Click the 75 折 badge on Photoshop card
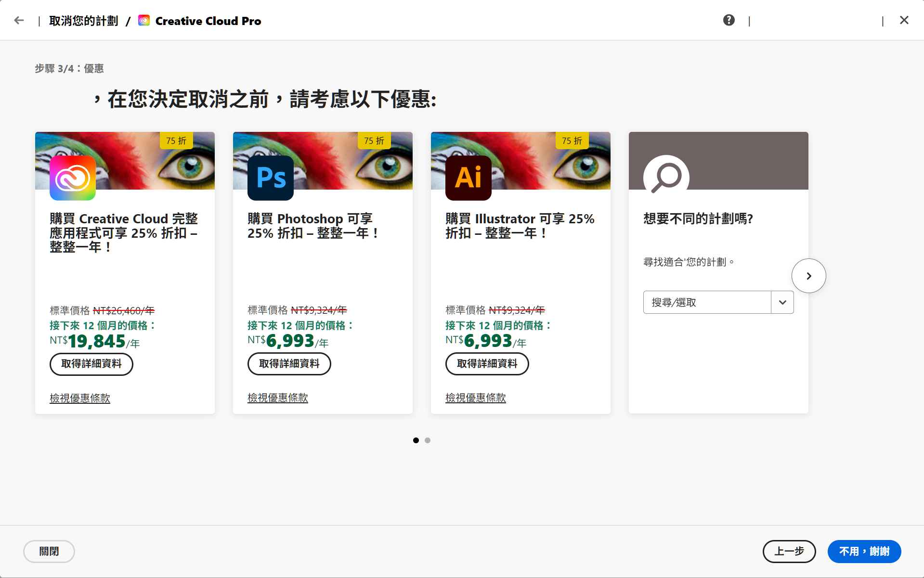Viewport: 924px width, 578px height. [374, 141]
